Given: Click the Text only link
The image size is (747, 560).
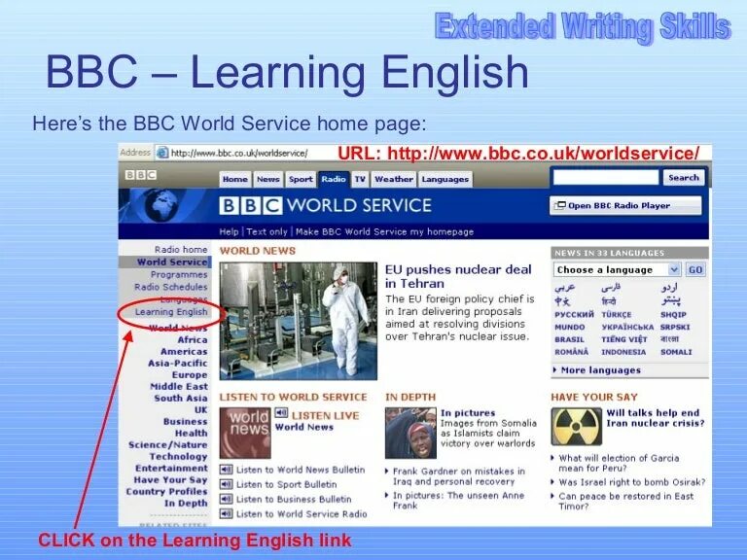Looking at the screenshot, I should click(x=267, y=232).
